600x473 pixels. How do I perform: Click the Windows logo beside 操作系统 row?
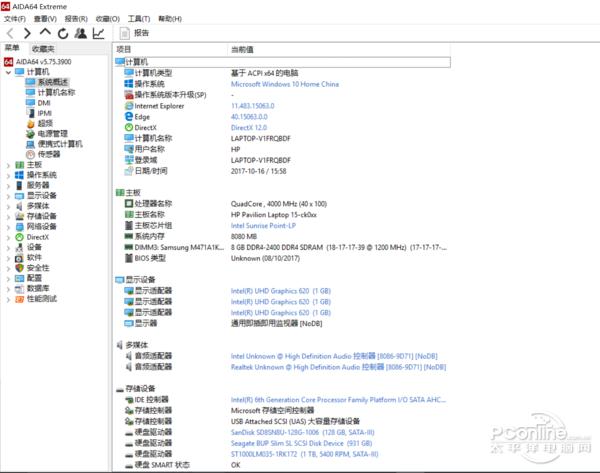pyautogui.click(x=129, y=84)
